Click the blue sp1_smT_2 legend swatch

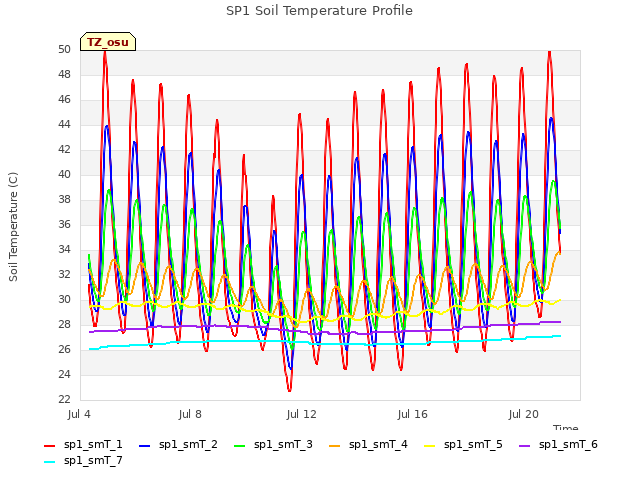coord(144,446)
